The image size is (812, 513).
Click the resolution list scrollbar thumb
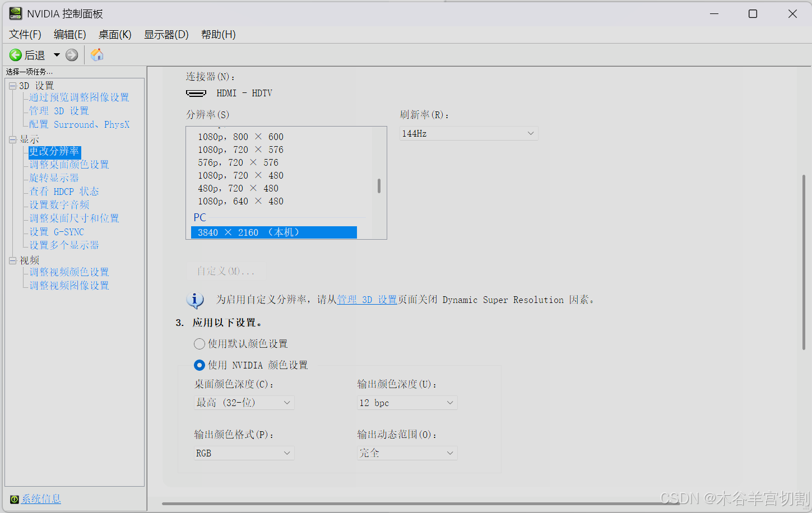(379, 186)
